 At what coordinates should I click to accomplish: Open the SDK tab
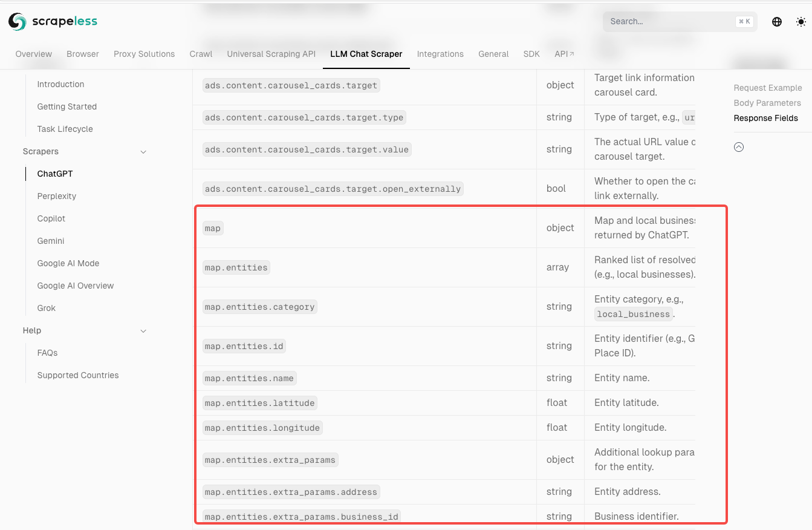click(x=531, y=54)
